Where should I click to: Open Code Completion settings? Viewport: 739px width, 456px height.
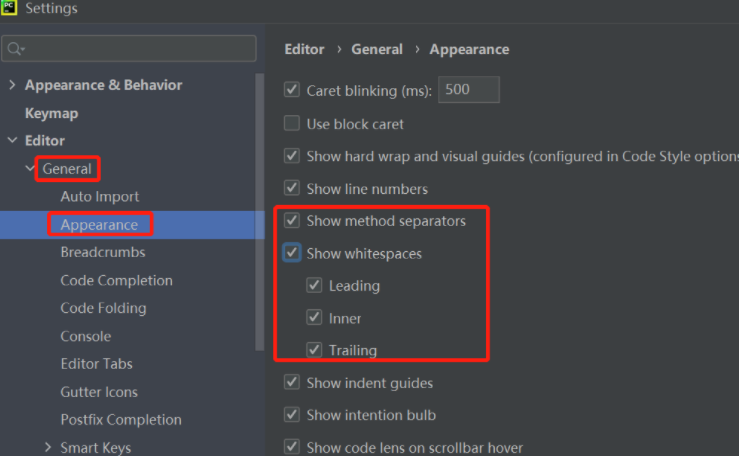tap(116, 280)
